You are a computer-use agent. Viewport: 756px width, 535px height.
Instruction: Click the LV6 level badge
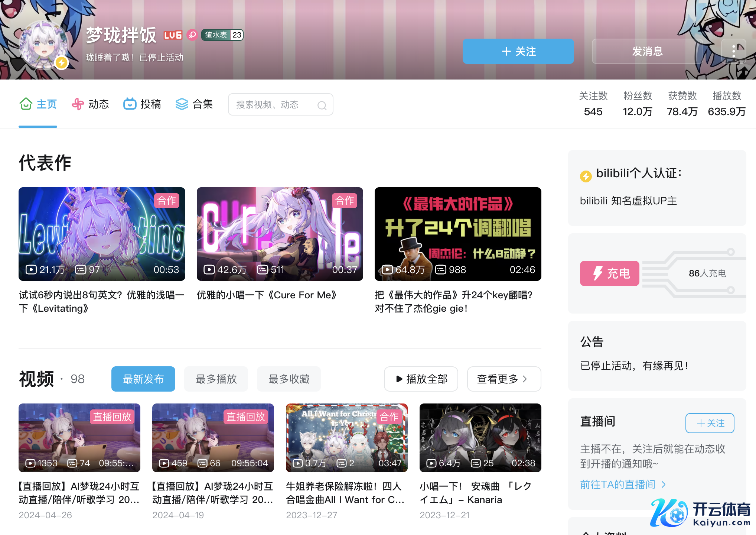pyautogui.click(x=173, y=35)
